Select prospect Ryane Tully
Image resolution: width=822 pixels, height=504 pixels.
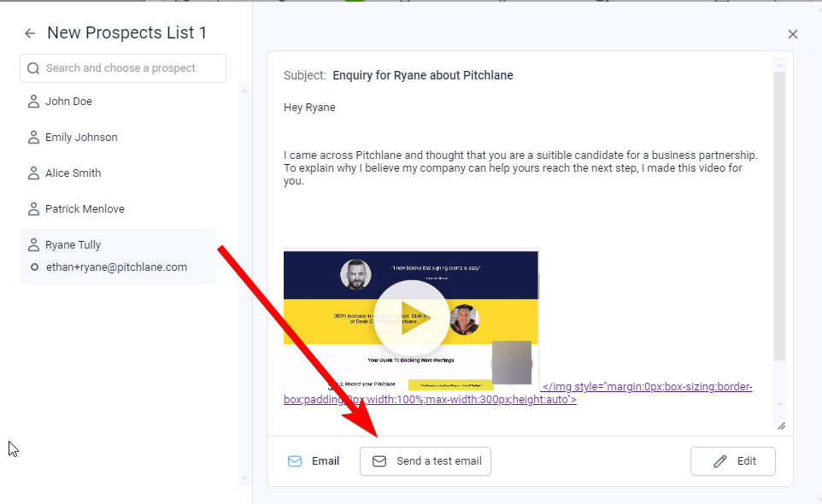point(73,244)
